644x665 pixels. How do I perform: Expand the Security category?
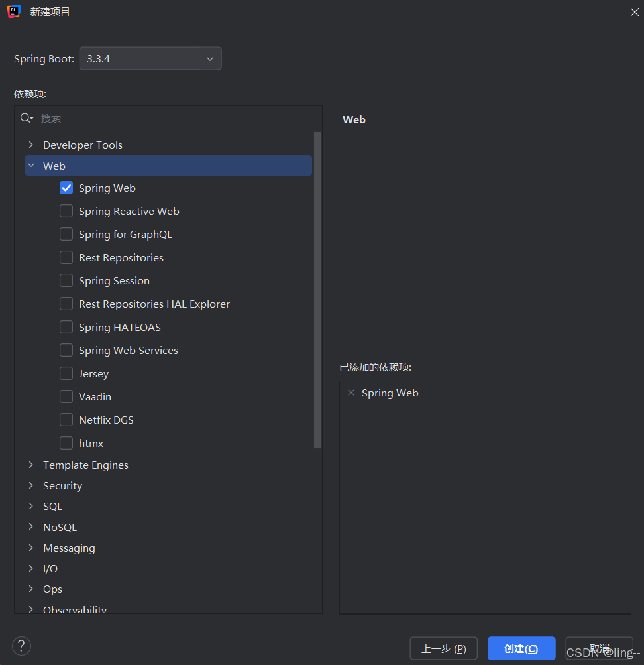pos(31,485)
